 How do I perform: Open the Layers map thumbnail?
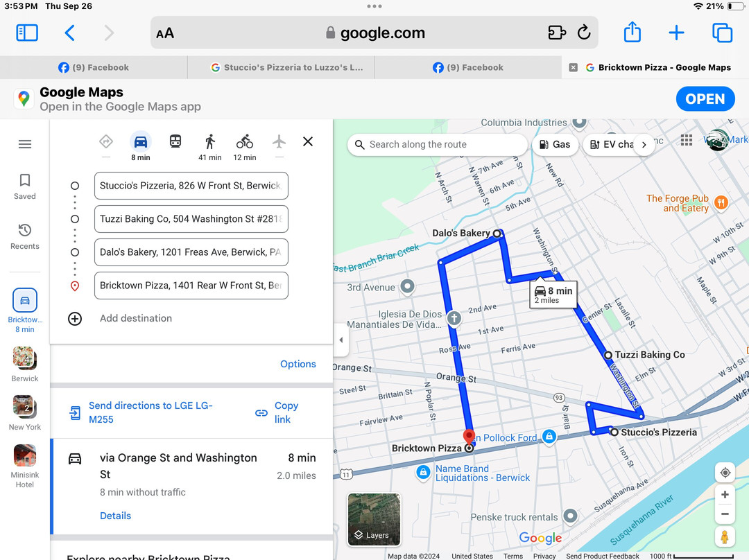[374, 519]
